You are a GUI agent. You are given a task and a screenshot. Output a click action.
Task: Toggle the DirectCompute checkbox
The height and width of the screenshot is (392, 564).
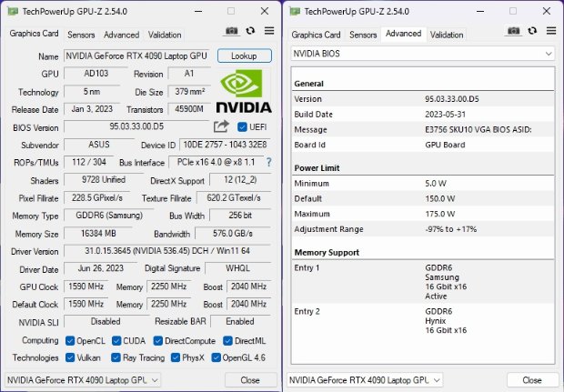[158, 340]
